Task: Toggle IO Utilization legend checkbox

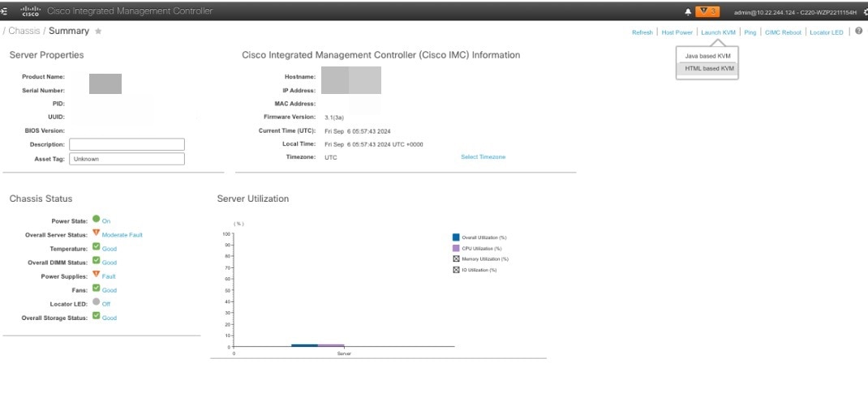Action: (x=456, y=270)
